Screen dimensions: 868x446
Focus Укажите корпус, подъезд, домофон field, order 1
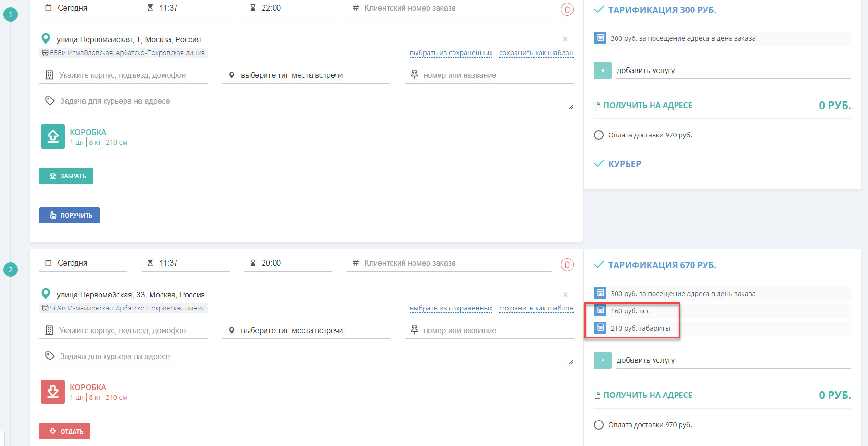click(x=124, y=75)
